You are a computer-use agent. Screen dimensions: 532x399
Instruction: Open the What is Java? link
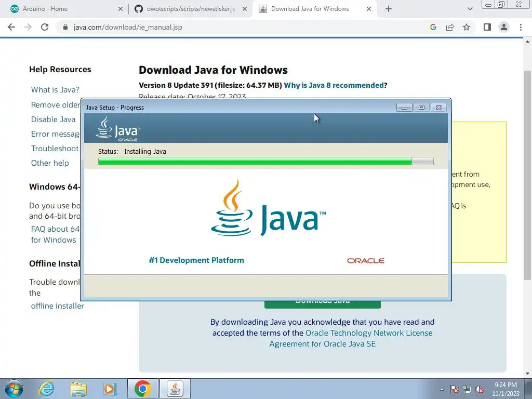(55, 89)
